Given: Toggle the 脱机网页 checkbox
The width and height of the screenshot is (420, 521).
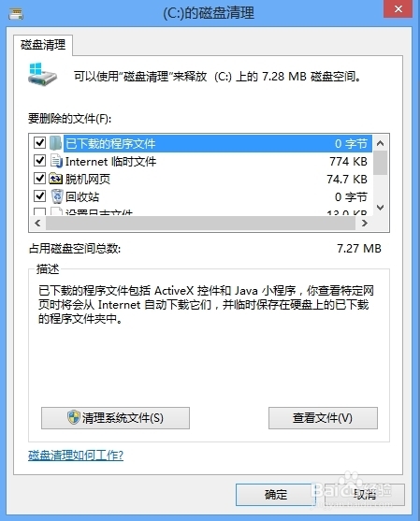Looking at the screenshot, I should coord(40,179).
